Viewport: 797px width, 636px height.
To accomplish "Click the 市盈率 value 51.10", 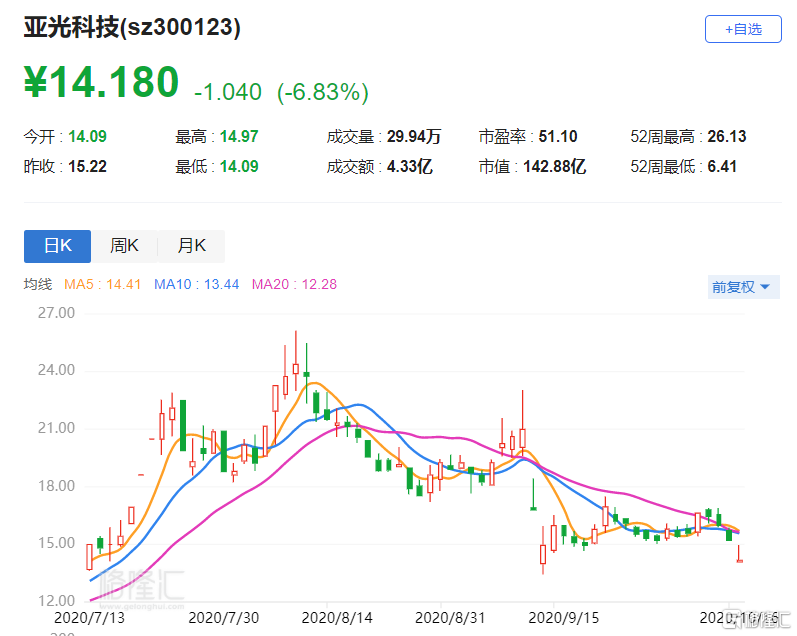I will (558, 136).
